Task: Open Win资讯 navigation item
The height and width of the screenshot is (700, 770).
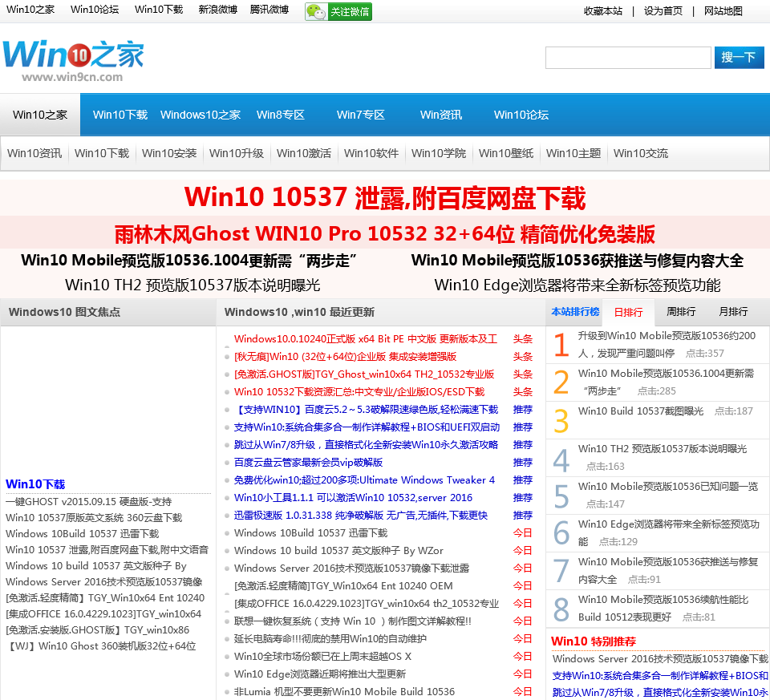Action: pos(441,115)
